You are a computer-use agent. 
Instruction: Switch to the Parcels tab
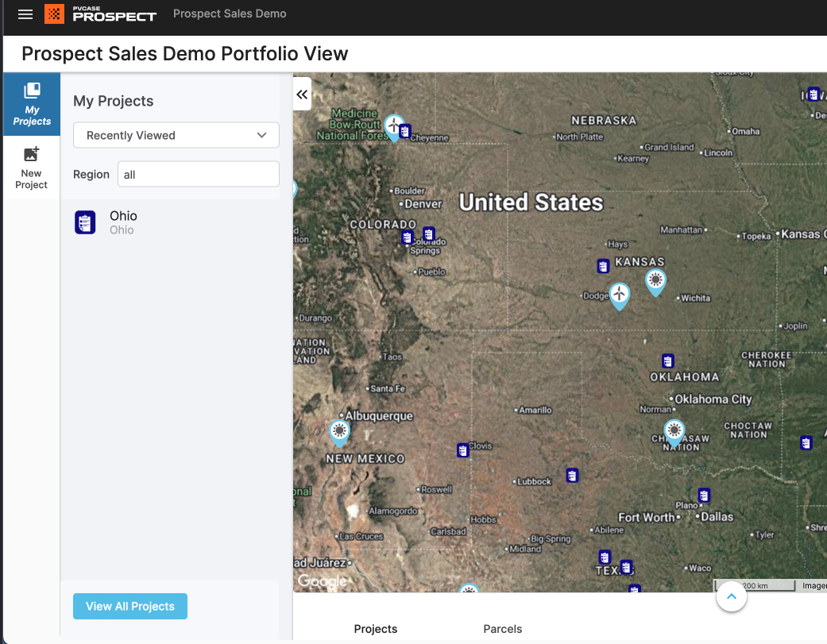pyautogui.click(x=502, y=629)
